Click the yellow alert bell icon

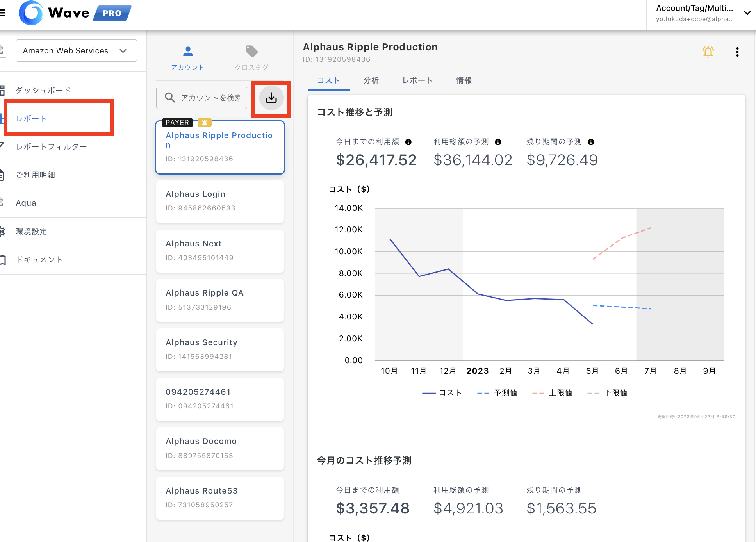tap(708, 52)
